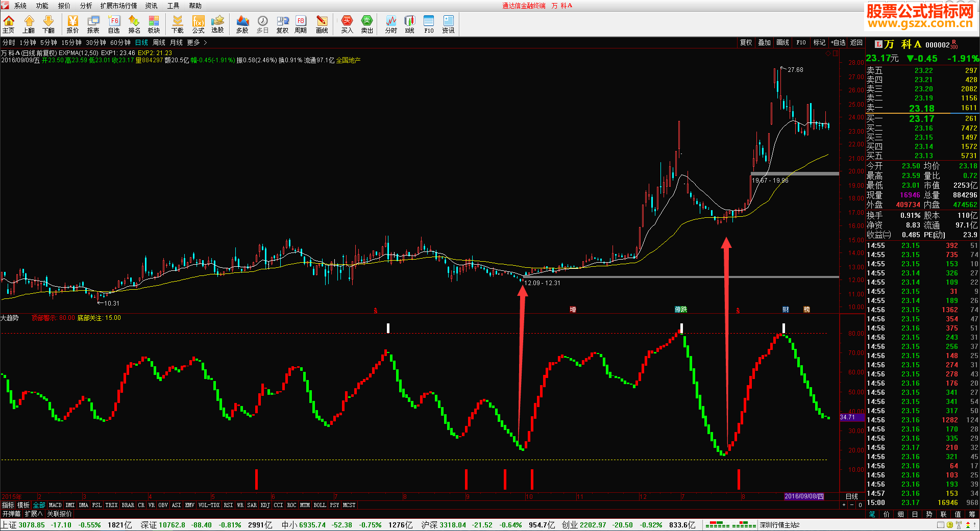
Task: Open the 选股 stock picker icon
Action: (218, 24)
